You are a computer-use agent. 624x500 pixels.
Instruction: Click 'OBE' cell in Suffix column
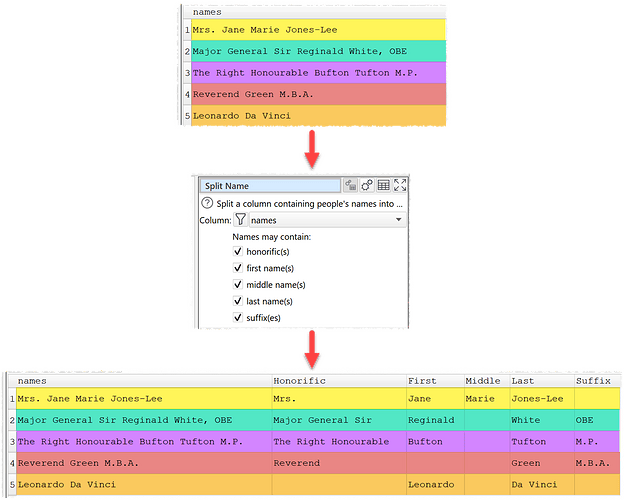pos(597,420)
